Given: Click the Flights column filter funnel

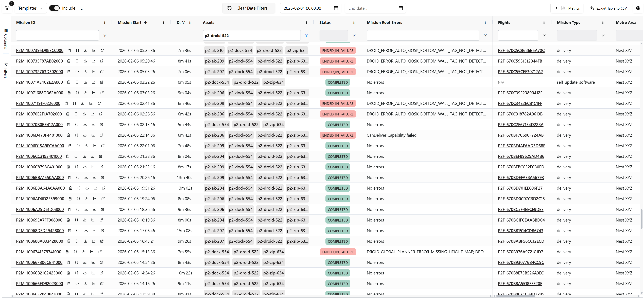Looking at the screenshot, I should click(544, 35).
